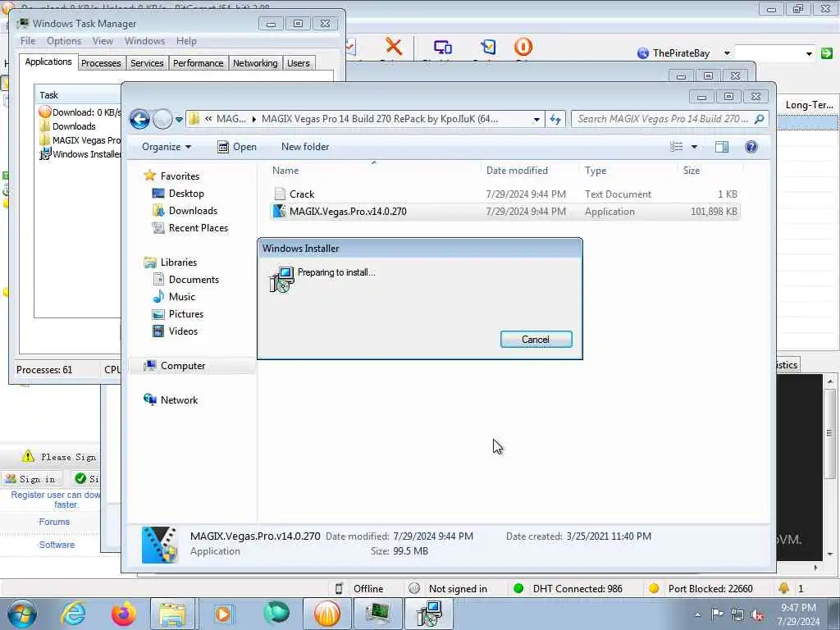Switch to Performance tab in Task Manager
Image resolution: width=840 pixels, height=630 pixels.
pyautogui.click(x=198, y=63)
